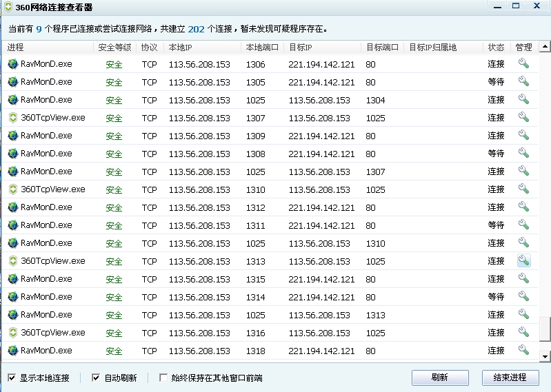551x392 pixels.
Task: Click 等待 status in local port 1308 row
Action: 497,154
